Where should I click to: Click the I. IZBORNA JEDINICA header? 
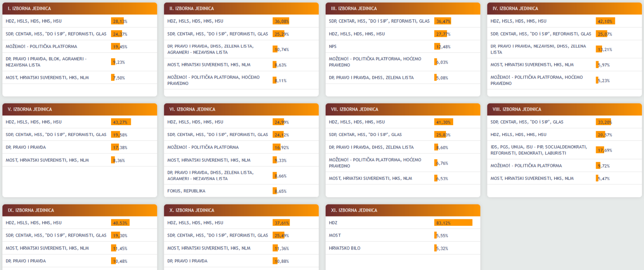[x=80, y=8]
